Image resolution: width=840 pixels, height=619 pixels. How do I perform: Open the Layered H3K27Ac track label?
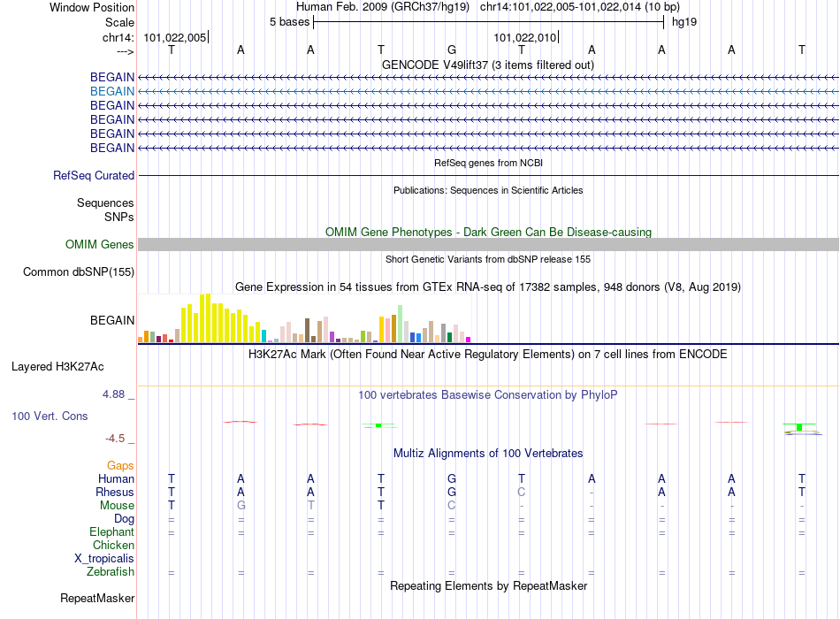pyautogui.click(x=57, y=367)
